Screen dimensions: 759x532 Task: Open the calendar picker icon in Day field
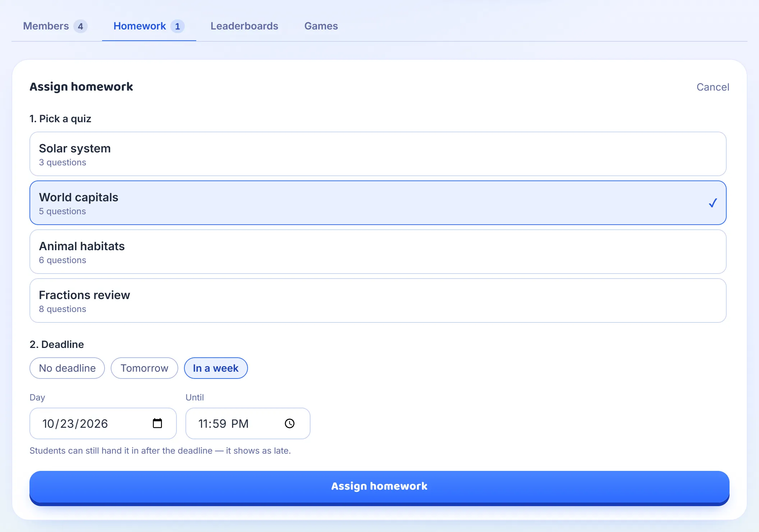[x=157, y=423]
